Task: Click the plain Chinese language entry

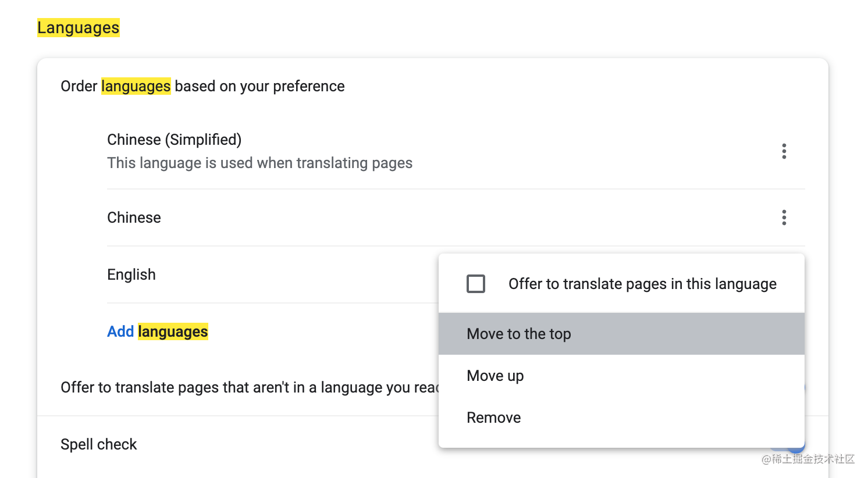Action: pos(134,217)
